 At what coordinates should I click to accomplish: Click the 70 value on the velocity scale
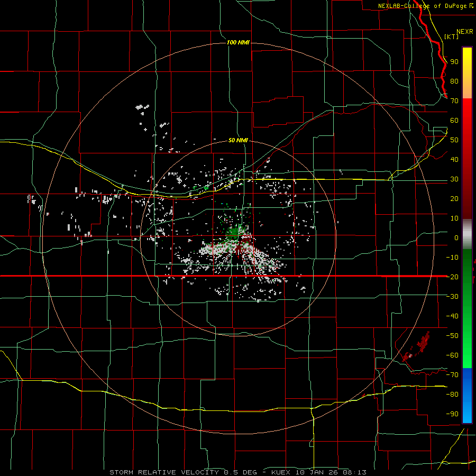click(454, 101)
